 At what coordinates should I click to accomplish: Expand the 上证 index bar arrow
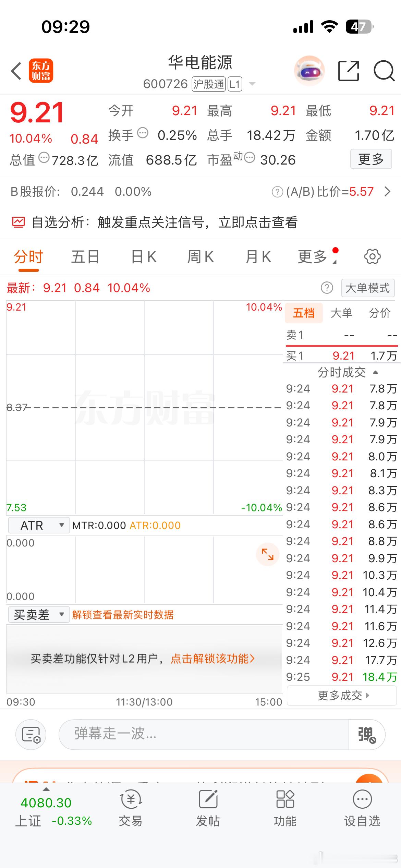pyautogui.click(x=46, y=789)
